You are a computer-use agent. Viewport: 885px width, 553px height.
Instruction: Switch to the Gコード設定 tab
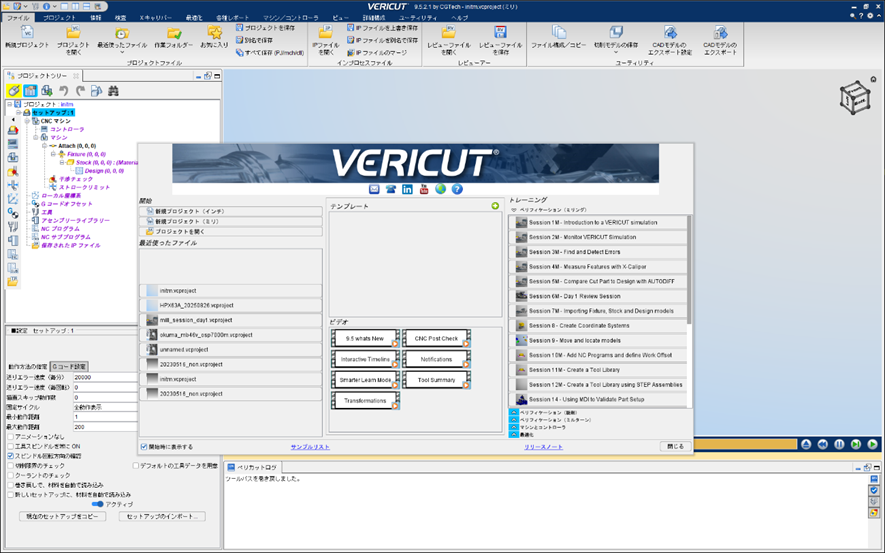(71, 366)
